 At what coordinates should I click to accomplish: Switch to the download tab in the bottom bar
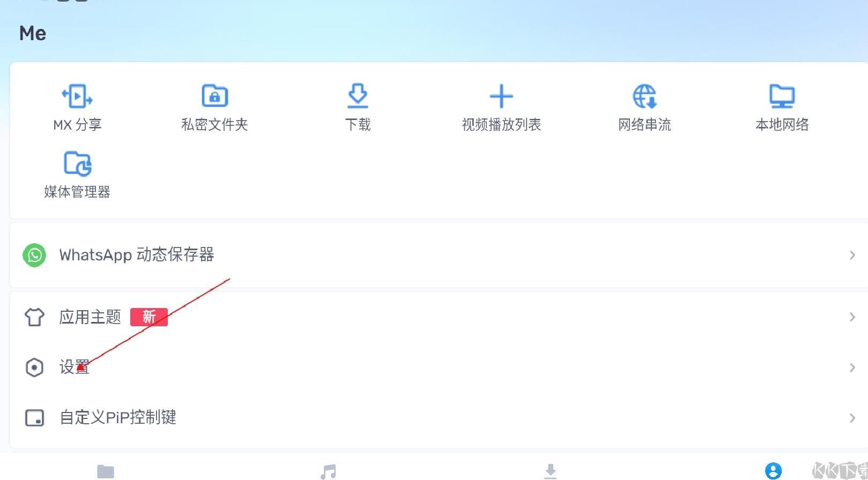pos(550,471)
